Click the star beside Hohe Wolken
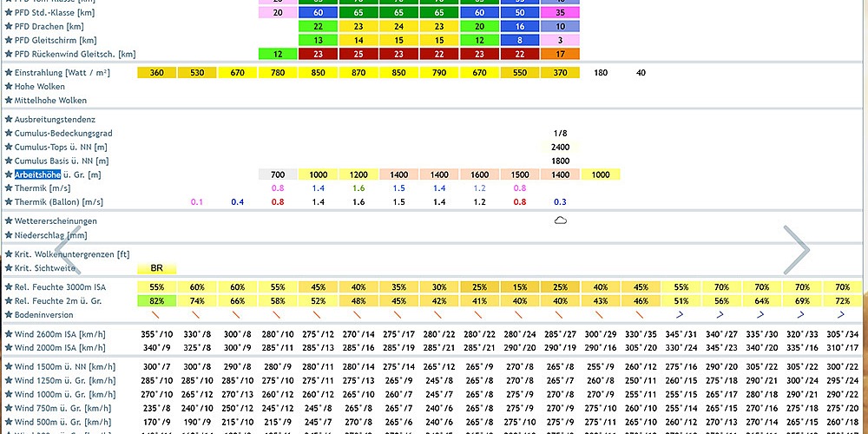Image resolution: width=868 pixels, height=434 pixels. coord(9,86)
